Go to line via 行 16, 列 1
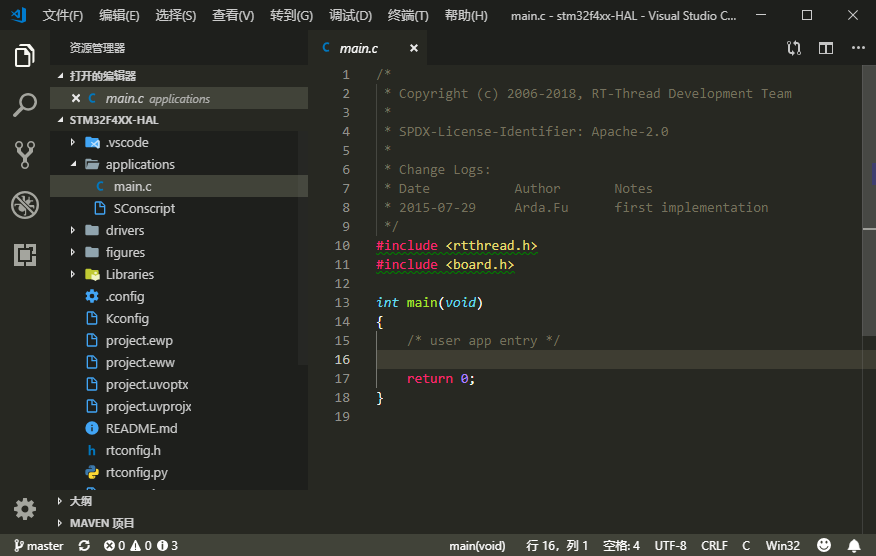This screenshot has width=876, height=556. tap(557, 545)
